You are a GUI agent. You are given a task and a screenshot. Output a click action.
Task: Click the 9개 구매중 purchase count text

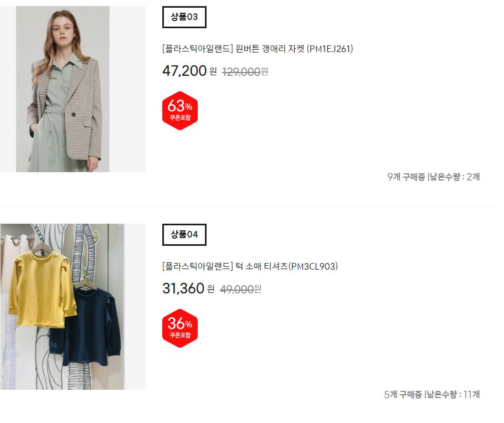tap(407, 177)
